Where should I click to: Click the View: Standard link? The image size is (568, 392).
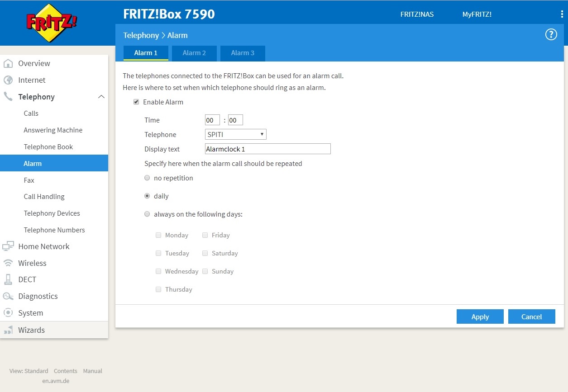[29, 371]
